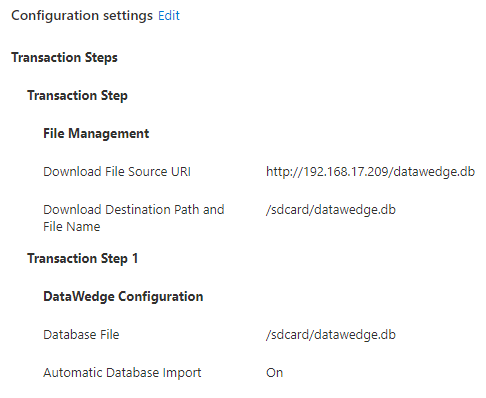The height and width of the screenshot is (398, 486).
Task: Click the Automatic Database Import On value
Action: [x=274, y=373]
